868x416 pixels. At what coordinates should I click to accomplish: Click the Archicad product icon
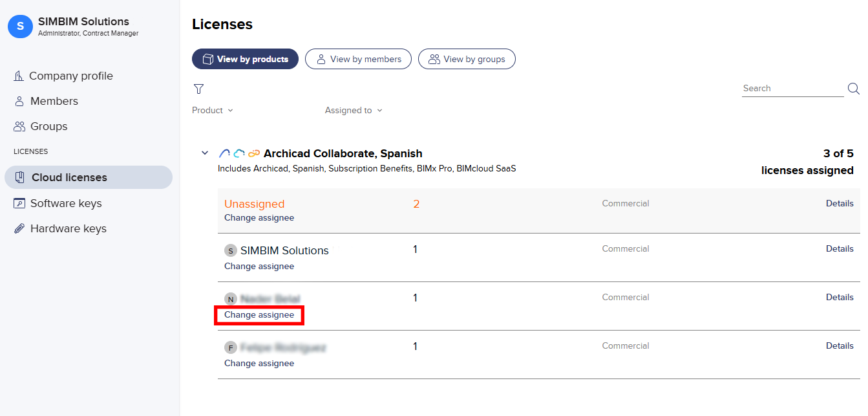pyautogui.click(x=224, y=153)
